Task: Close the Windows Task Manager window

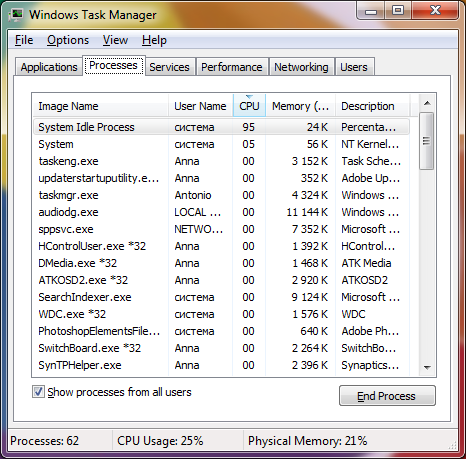Action: click(x=435, y=11)
